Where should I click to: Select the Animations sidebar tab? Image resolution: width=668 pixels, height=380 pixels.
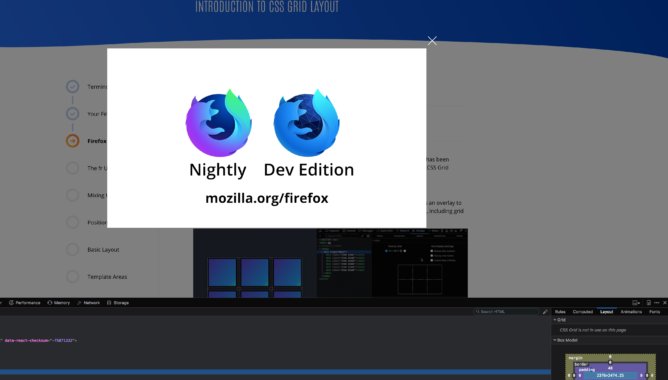631,312
